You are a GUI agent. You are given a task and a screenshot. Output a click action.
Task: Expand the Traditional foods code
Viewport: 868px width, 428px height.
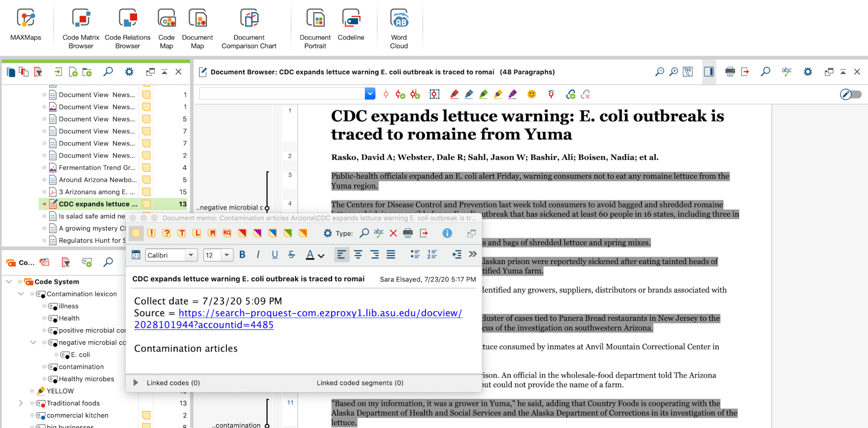(21, 403)
